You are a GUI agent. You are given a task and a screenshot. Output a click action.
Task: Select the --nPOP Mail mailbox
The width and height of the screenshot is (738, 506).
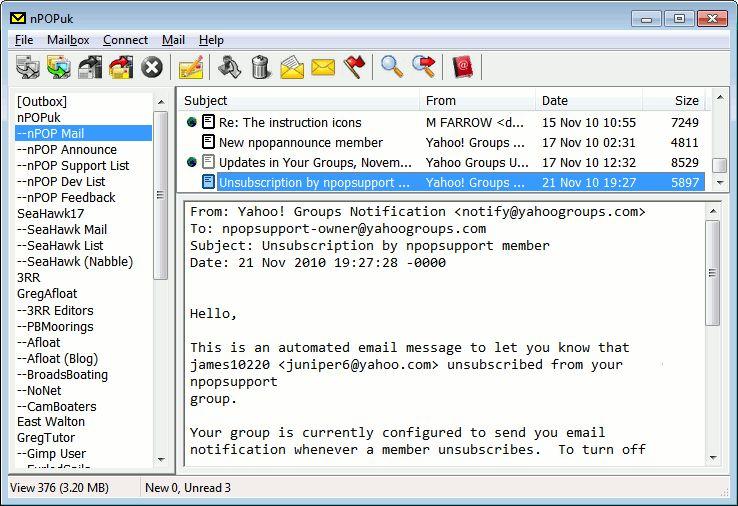pyautogui.click(x=83, y=134)
